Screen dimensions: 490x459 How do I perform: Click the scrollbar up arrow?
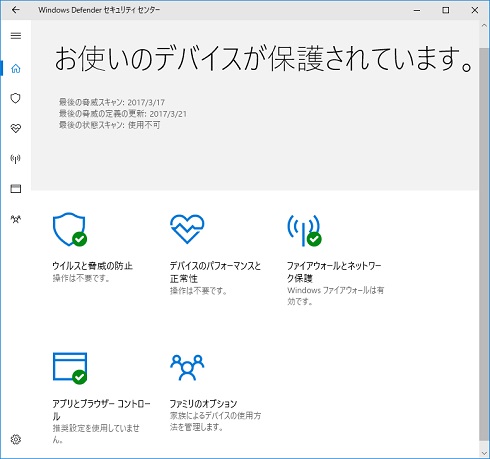click(484, 26)
